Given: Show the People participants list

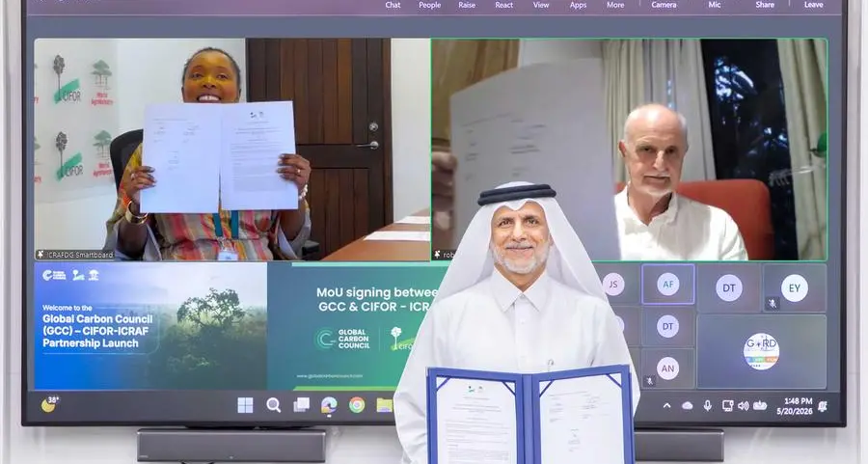Looking at the screenshot, I should [429, 5].
